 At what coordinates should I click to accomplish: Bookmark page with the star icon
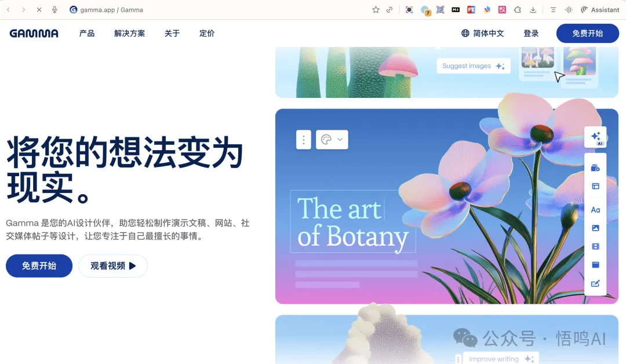point(376,10)
